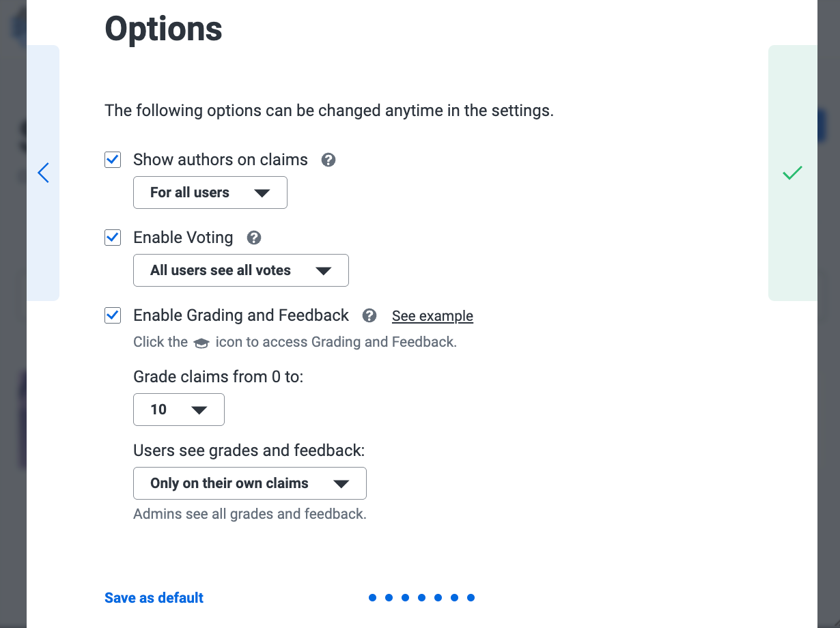
Task: Toggle Enable Grading and Feedback checkbox
Action: click(113, 316)
